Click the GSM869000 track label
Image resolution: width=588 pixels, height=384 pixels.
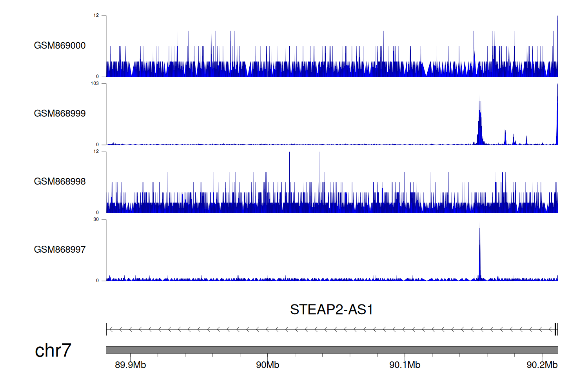coord(60,45)
